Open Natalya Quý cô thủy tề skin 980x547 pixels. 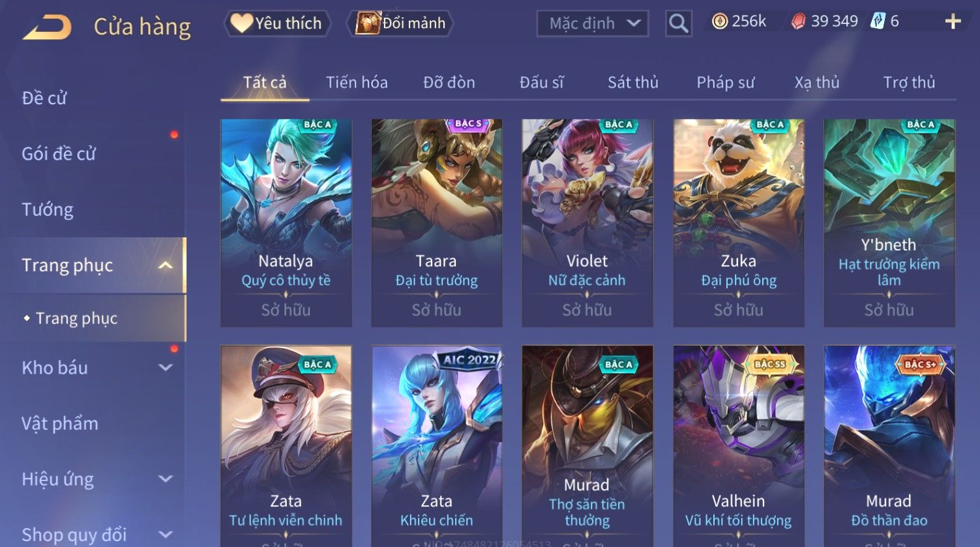click(286, 223)
